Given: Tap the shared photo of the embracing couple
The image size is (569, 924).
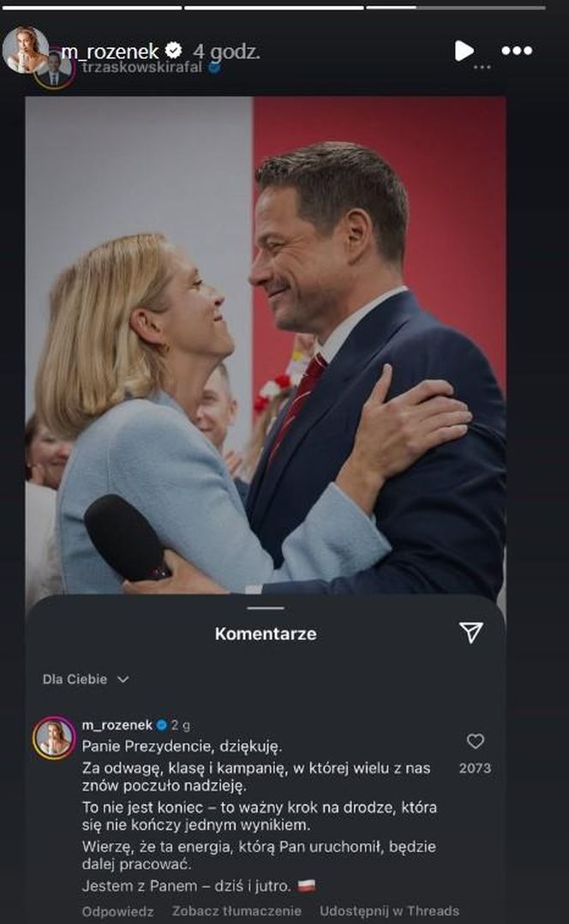Looking at the screenshot, I should [265, 343].
